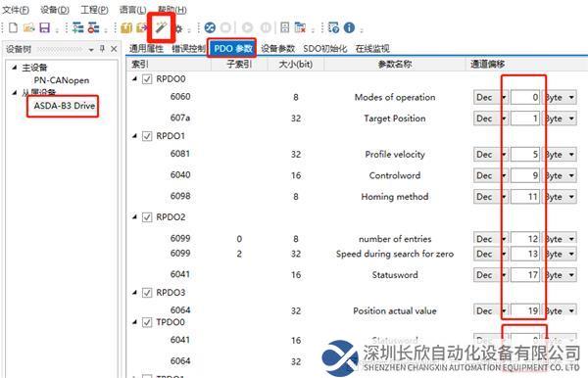588x378 pixels.
Task: Switch to 通用属性 tab
Action: (x=146, y=48)
